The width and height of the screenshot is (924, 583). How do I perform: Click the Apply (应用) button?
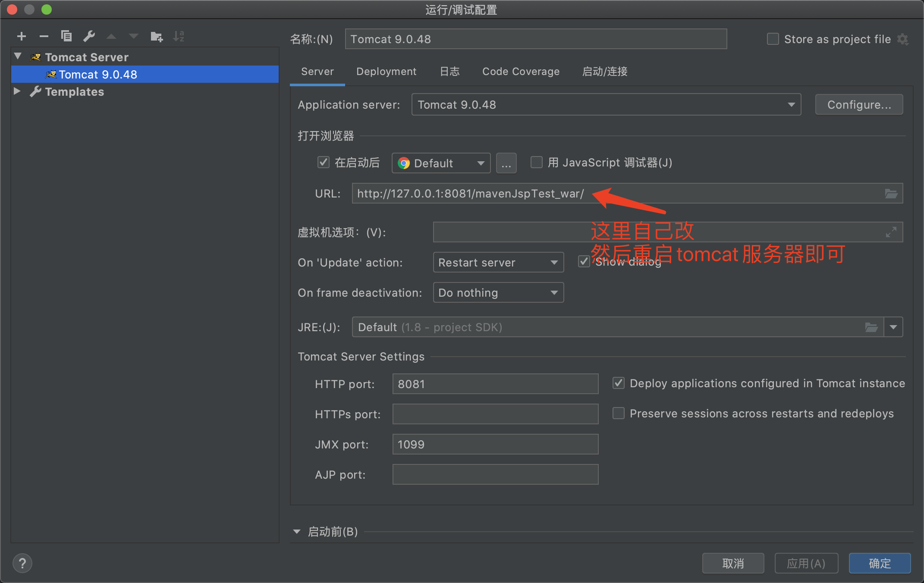(806, 563)
